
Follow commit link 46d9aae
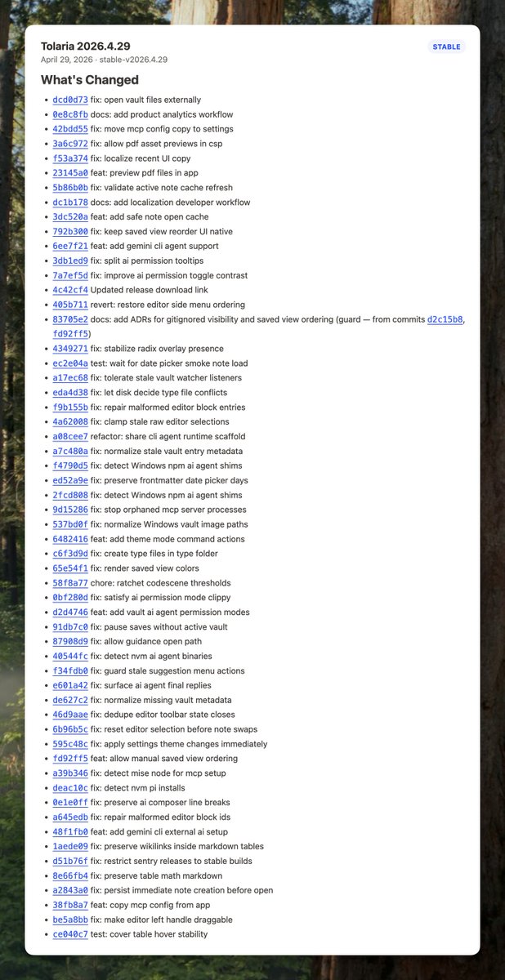coord(70,715)
